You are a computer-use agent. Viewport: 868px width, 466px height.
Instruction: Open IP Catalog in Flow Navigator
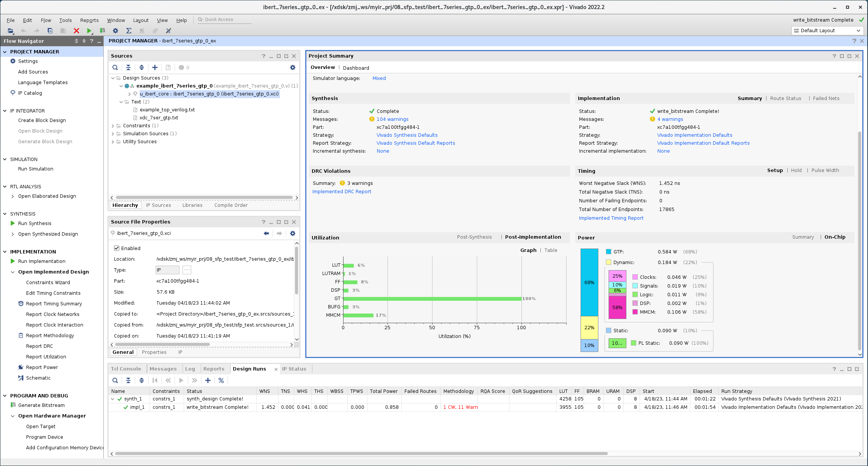point(30,93)
